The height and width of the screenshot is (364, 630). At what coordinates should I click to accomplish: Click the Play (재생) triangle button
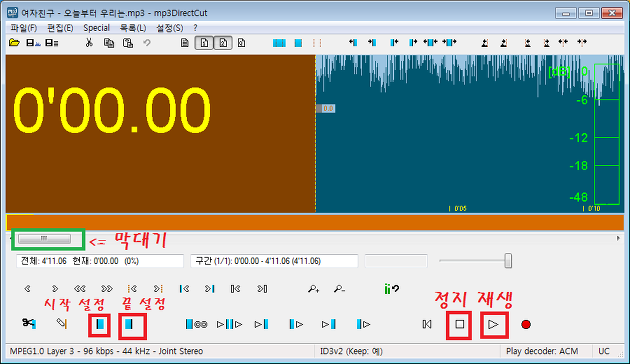494,325
